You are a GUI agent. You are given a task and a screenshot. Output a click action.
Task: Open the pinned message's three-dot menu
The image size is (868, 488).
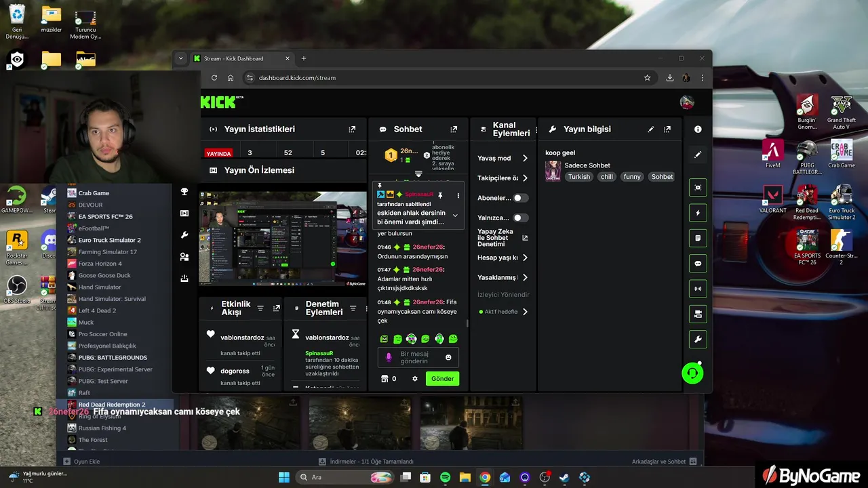(458, 195)
